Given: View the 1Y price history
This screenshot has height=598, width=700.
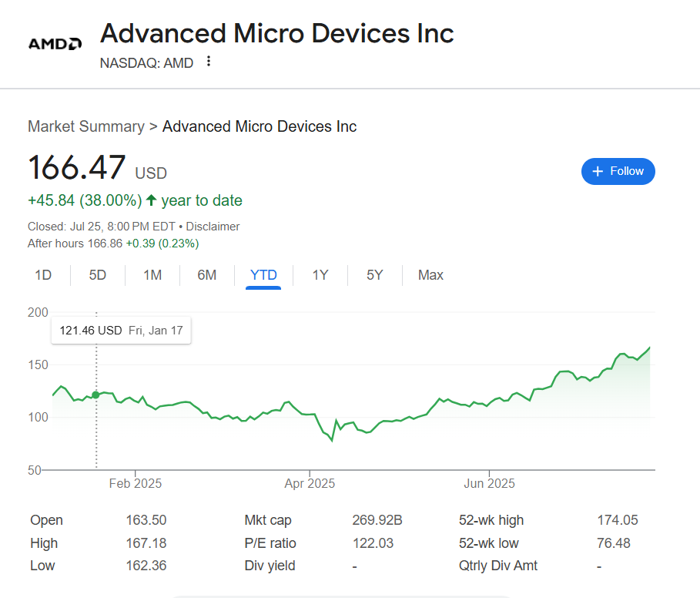Looking at the screenshot, I should [x=320, y=275].
